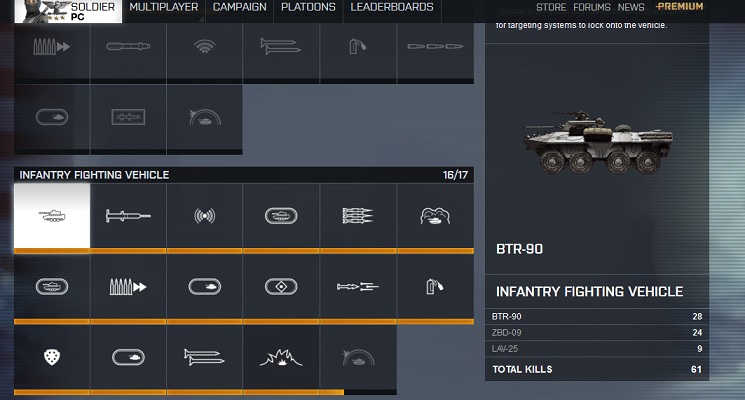Viewport: 745px width, 400px height.
Task: Select the TOW missile launcher icon
Action: pyautogui.click(x=128, y=216)
